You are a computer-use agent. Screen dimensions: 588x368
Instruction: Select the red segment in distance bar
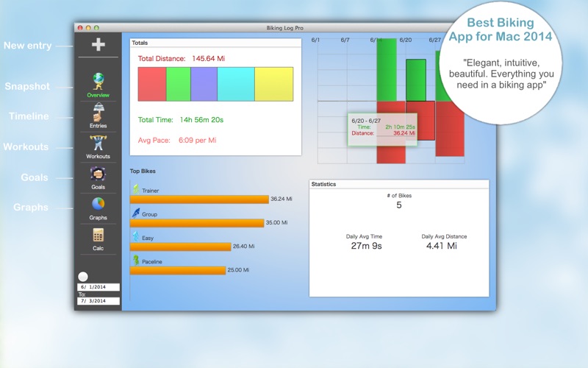(x=152, y=84)
